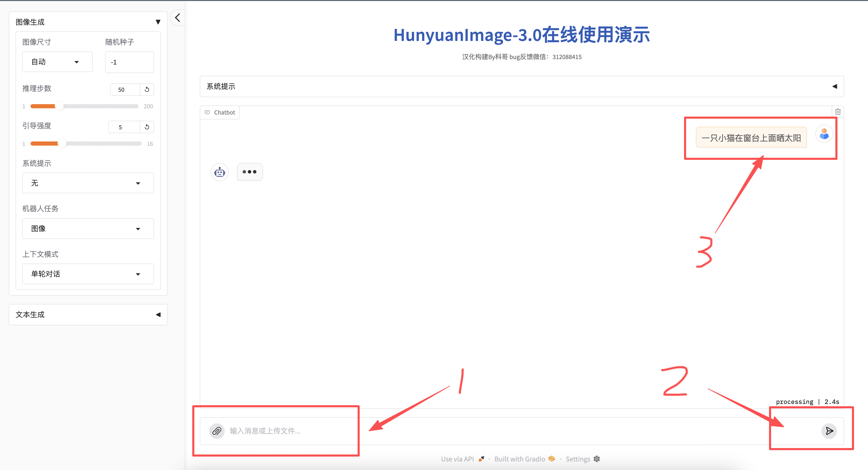
Task: Collapse the 图像生成 accordion
Action: pos(88,22)
